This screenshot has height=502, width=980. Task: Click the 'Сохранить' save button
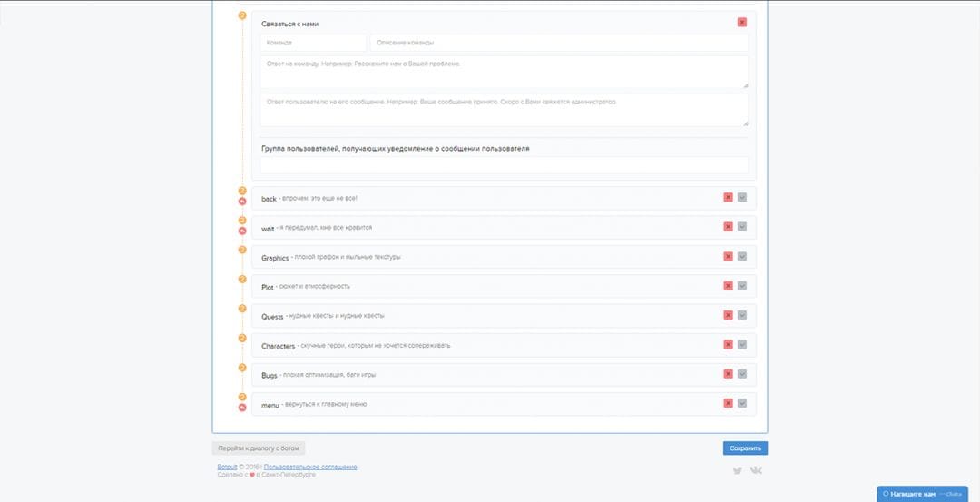point(745,448)
